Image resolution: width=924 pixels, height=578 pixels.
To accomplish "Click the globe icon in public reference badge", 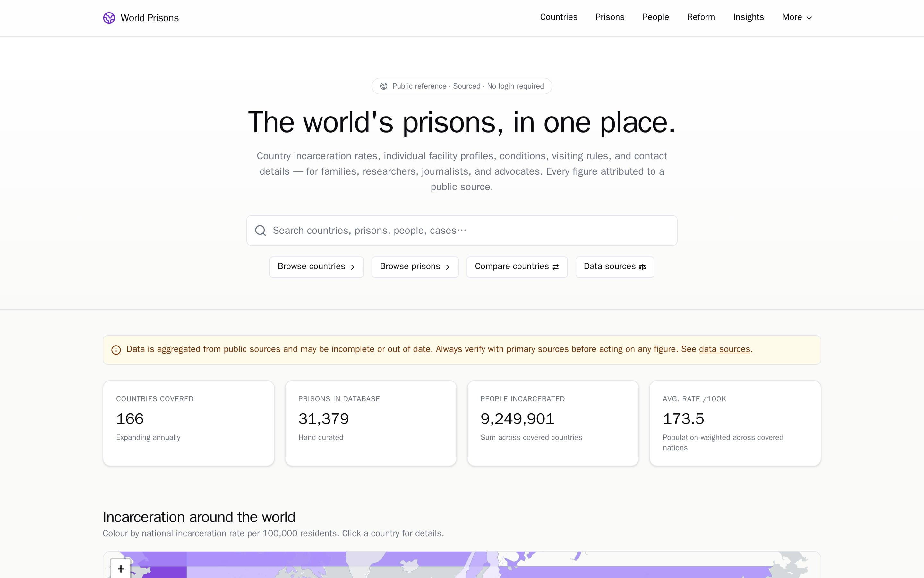I will pyautogui.click(x=384, y=86).
